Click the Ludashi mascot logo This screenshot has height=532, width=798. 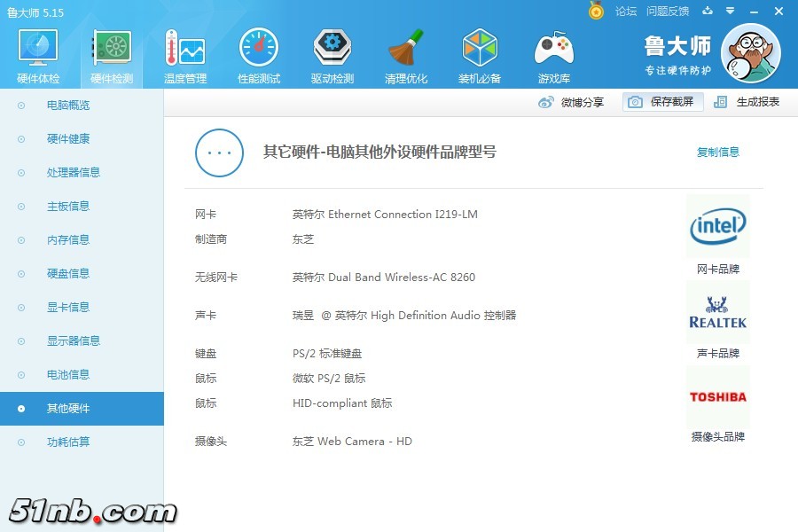click(751, 52)
